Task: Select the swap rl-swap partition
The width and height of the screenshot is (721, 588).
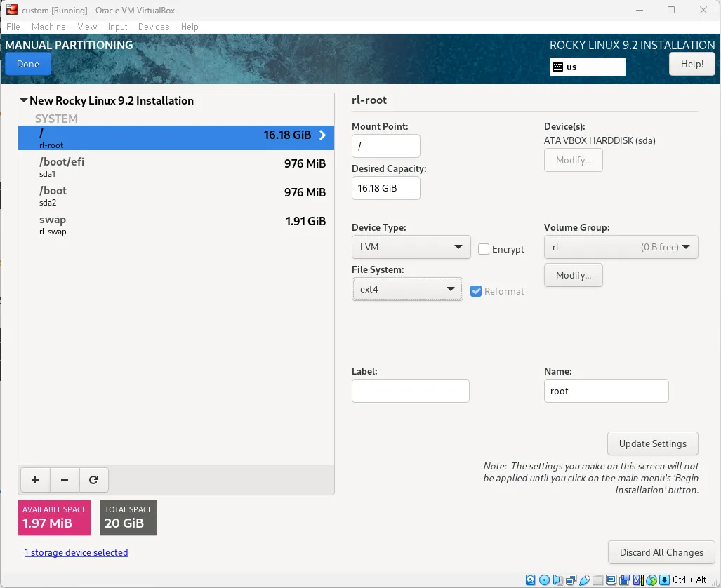Action: [x=176, y=225]
